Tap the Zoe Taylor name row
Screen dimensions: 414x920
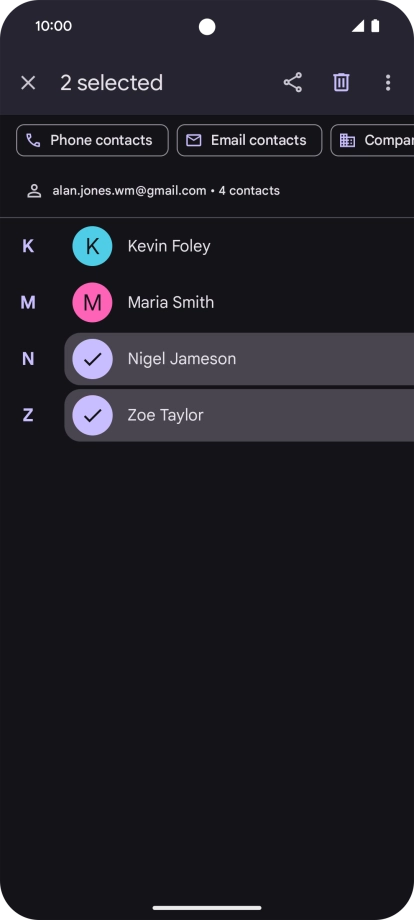pyautogui.click(x=239, y=415)
